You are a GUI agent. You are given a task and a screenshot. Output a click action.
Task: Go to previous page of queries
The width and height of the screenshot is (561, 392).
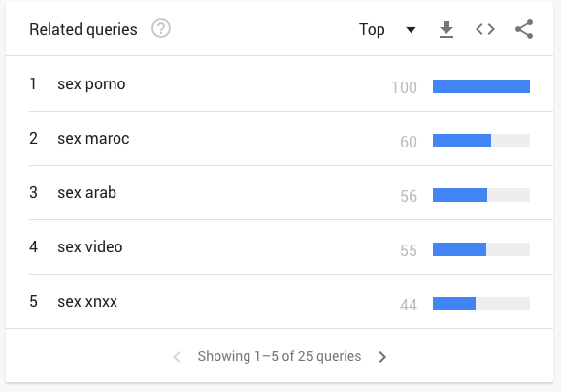tap(177, 357)
